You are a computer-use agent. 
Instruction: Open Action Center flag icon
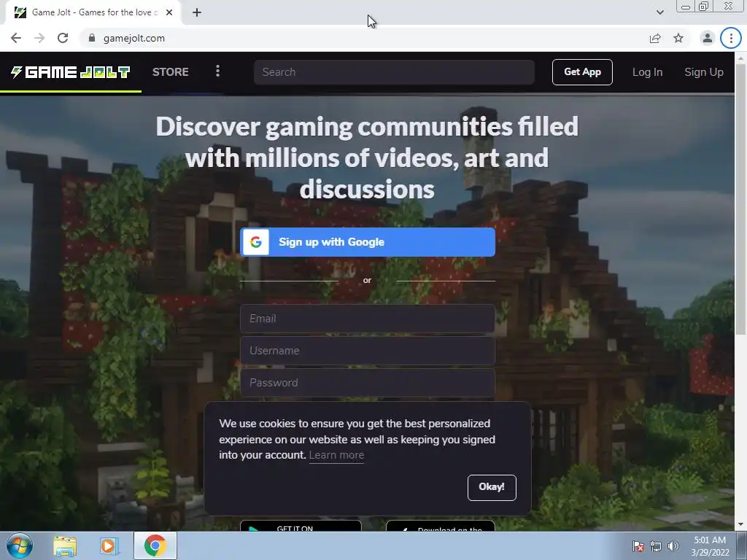(638, 547)
